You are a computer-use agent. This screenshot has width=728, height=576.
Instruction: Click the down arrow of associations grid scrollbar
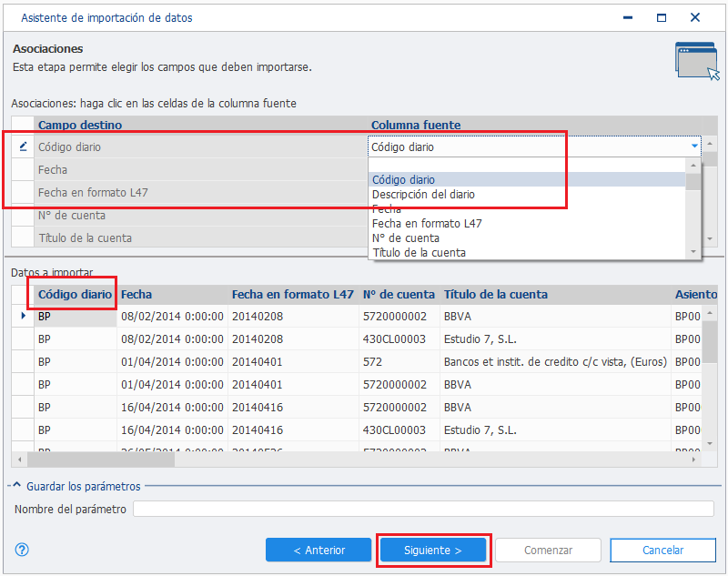[x=710, y=239]
